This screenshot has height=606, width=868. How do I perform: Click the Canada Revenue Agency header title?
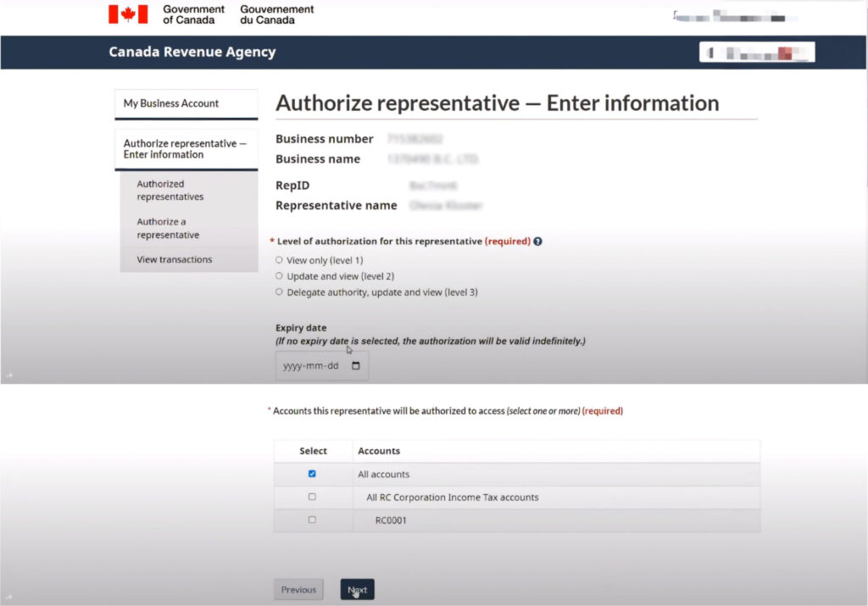[x=192, y=52]
